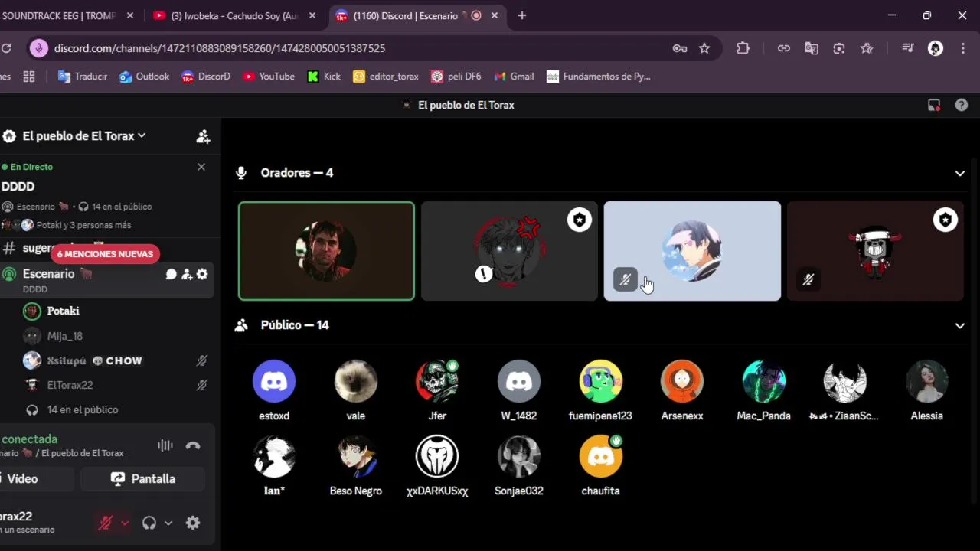Select Mija_18 in channel list

coord(64,336)
